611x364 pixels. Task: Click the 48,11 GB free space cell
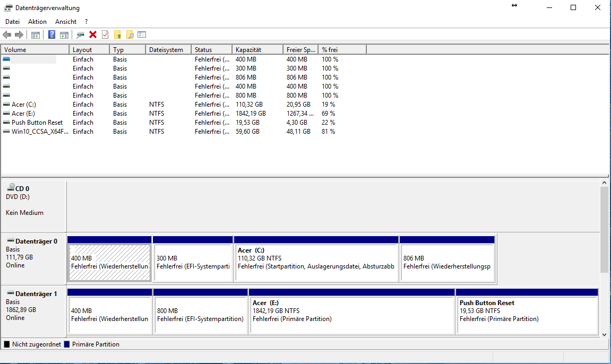click(x=298, y=131)
